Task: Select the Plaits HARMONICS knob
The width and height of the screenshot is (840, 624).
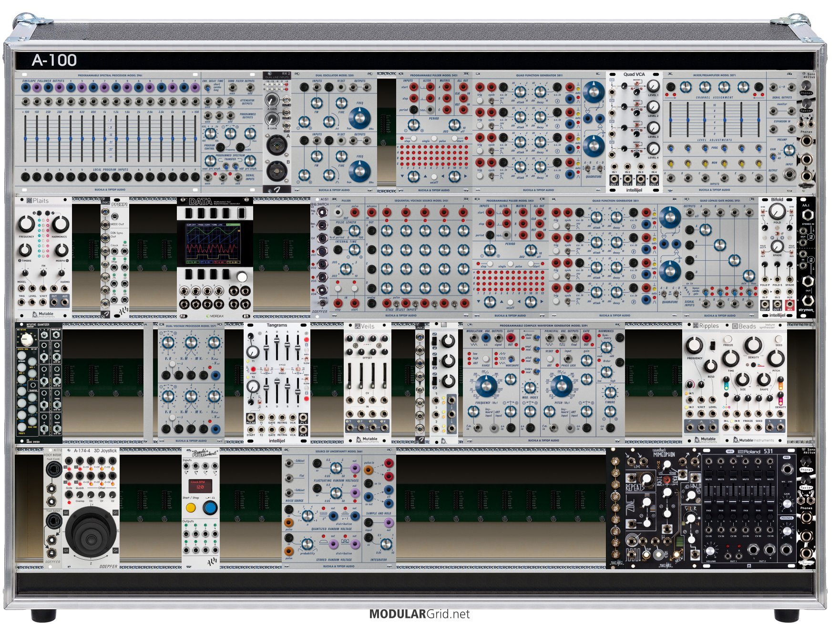Action: [x=60, y=224]
